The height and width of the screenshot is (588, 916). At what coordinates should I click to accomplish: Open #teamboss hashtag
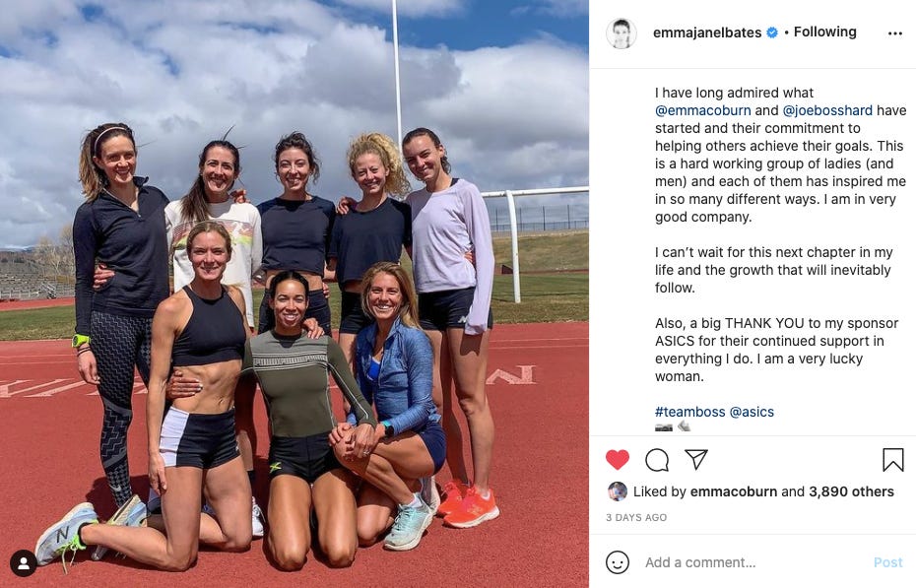(689, 412)
